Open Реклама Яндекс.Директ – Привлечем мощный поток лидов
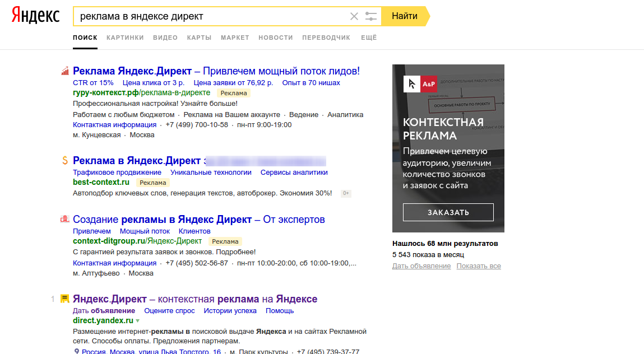This screenshot has width=644, height=354. coord(216,71)
